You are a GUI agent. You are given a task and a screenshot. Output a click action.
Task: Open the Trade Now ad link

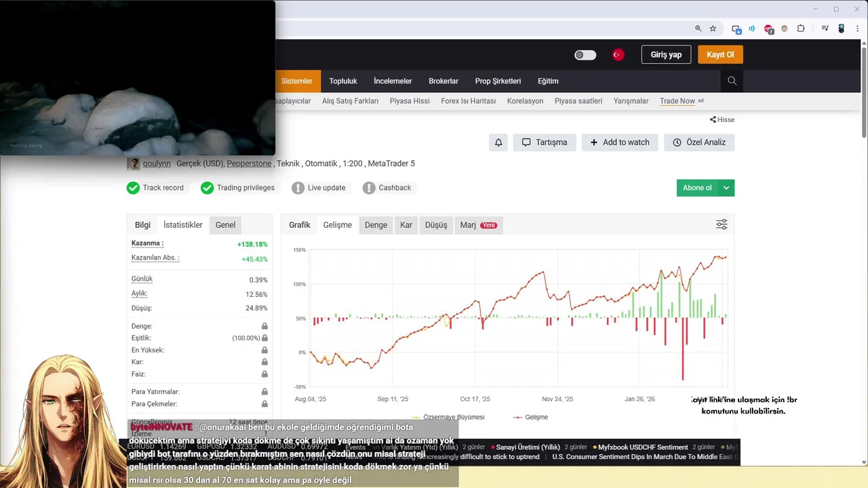[x=677, y=101]
